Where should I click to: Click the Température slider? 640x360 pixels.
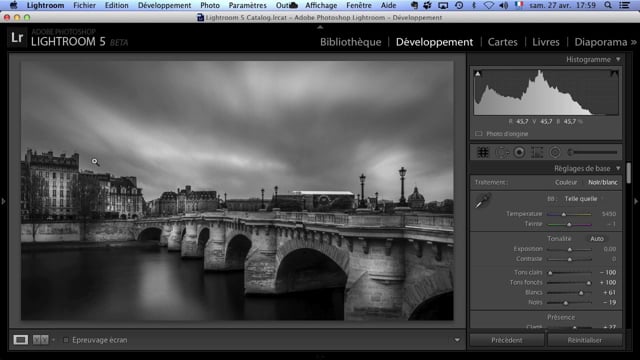click(x=569, y=214)
